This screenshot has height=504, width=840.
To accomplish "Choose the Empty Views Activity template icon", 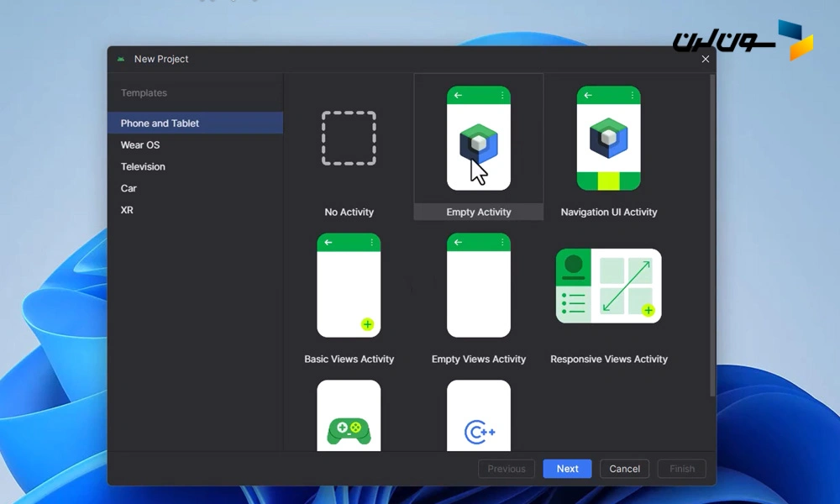I will click(x=478, y=286).
